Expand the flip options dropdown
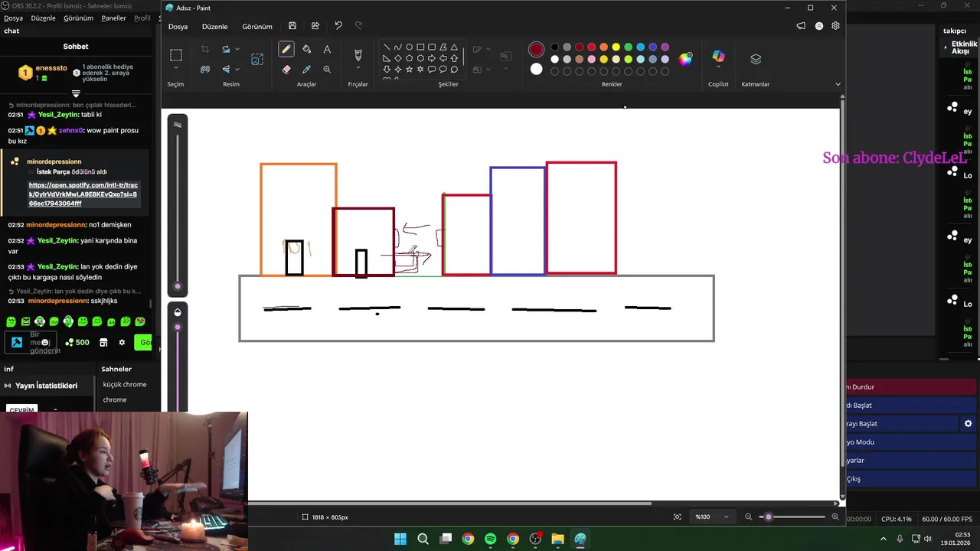980x551 pixels. tap(237, 69)
